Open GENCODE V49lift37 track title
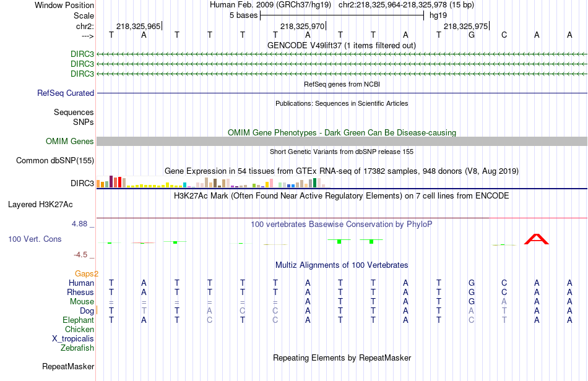The height and width of the screenshot is (381, 588). 341,46
